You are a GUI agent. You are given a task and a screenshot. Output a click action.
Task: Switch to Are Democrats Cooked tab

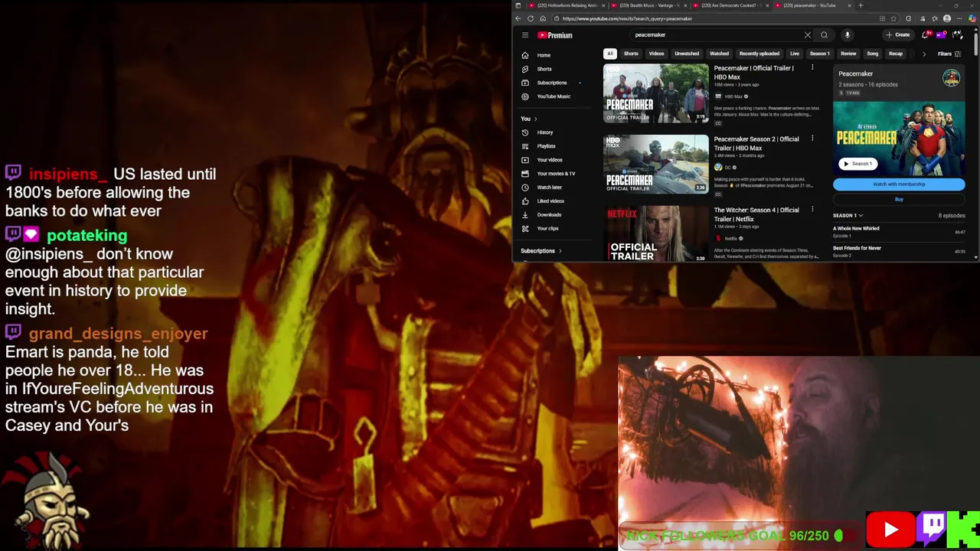(731, 5)
